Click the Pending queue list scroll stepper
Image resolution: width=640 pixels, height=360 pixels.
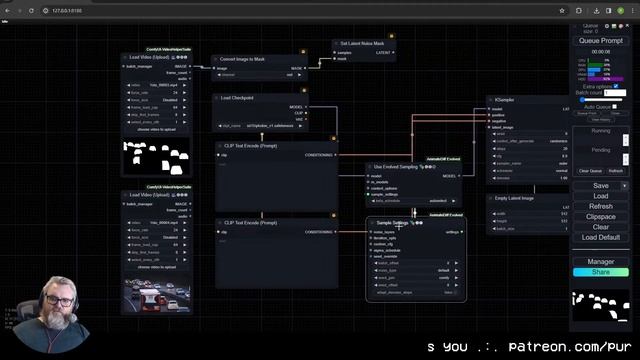click(626, 159)
